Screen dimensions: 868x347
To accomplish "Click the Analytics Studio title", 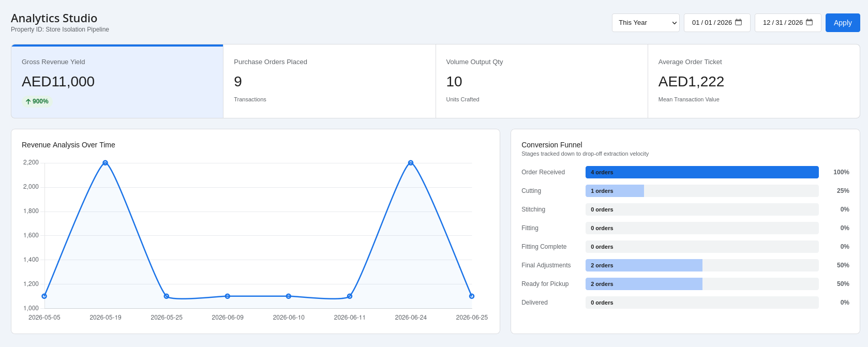I will [54, 18].
